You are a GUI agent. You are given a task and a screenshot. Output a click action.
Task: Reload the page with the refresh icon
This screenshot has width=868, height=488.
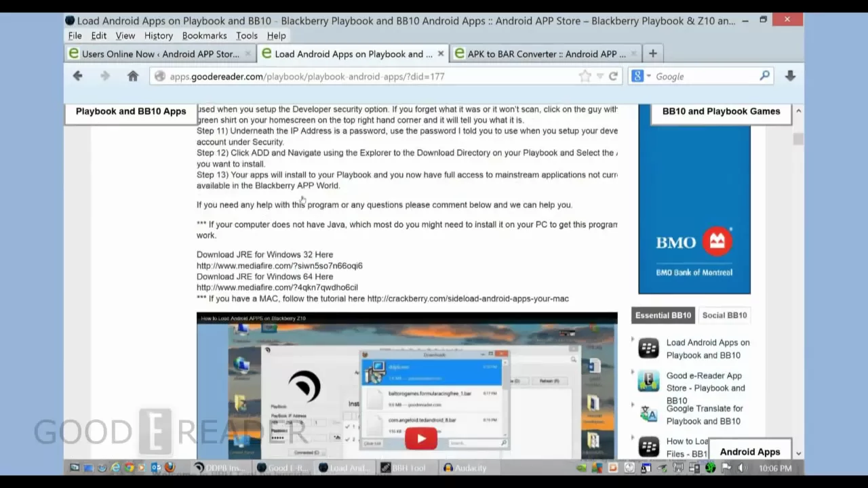[x=613, y=77]
